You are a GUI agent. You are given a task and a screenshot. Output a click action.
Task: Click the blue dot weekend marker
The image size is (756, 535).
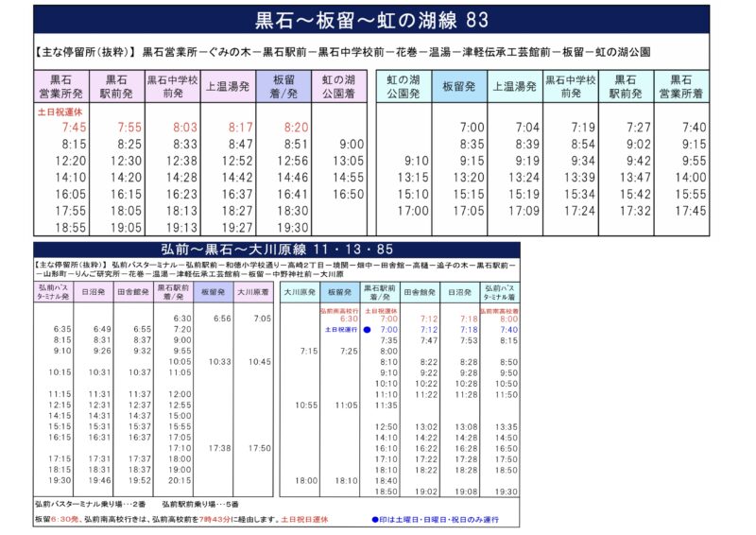pyautogui.click(x=367, y=330)
